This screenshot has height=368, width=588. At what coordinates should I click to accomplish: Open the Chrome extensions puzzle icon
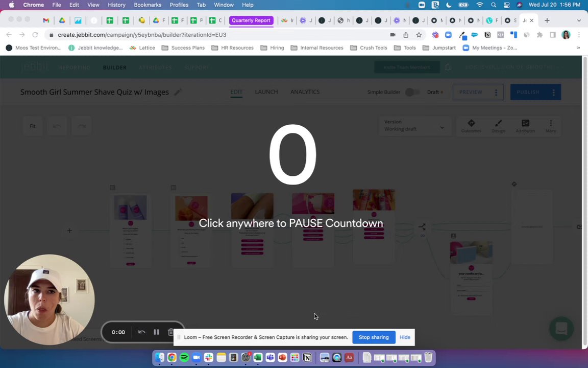click(x=540, y=35)
